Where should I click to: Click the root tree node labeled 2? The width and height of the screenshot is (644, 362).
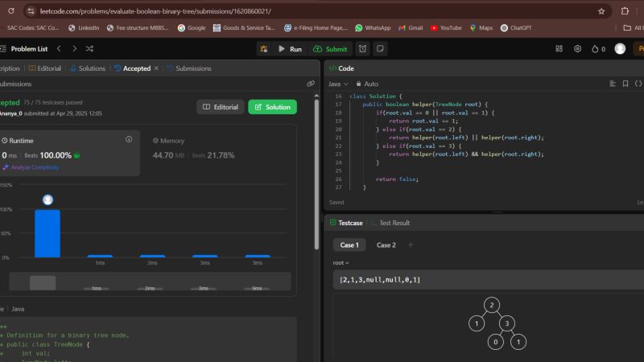click(x=492, y=305)
